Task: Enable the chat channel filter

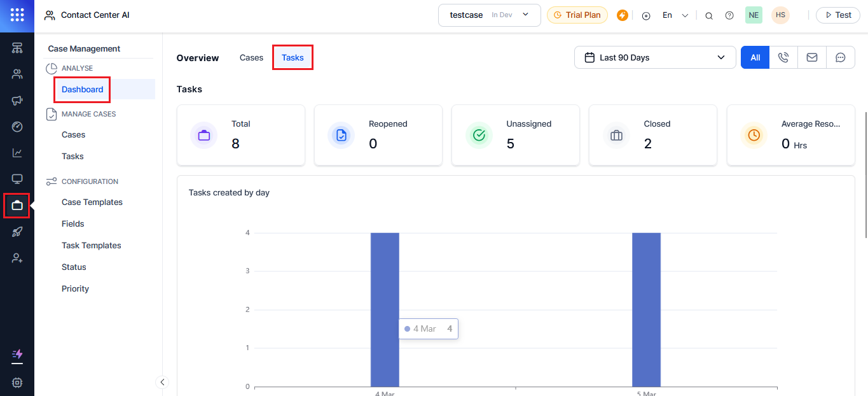Action: (x=841, y=57)
